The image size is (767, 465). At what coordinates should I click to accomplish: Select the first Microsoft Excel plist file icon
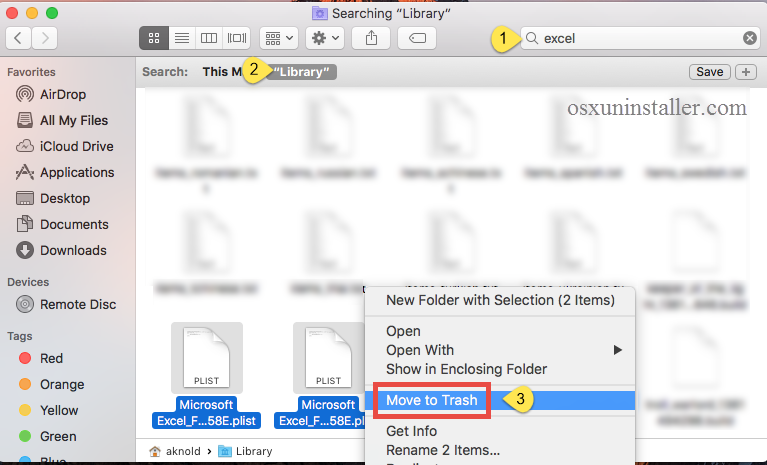click(206, 358)
